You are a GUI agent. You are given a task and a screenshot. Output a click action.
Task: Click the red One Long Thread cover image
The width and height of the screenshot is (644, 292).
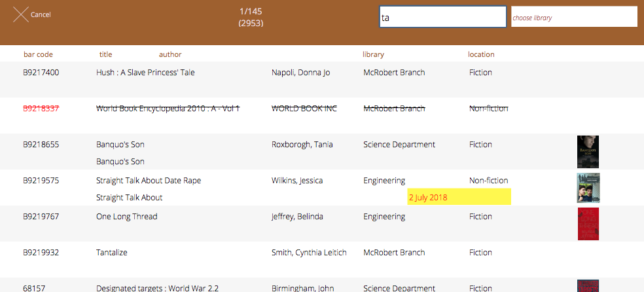click(x=588, y=224)
